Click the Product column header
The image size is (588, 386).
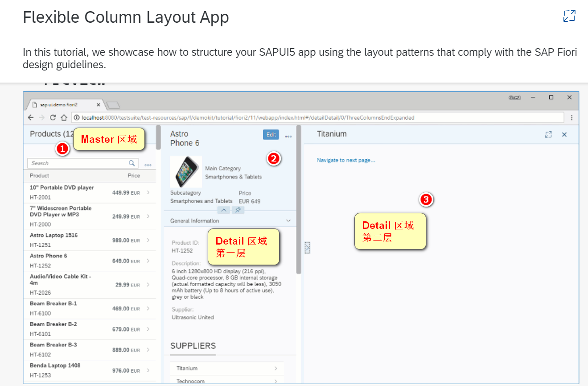pos(40,176)
